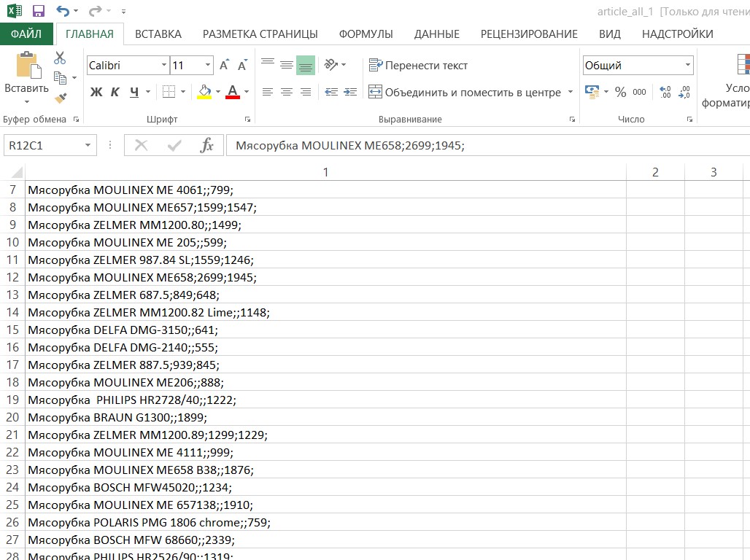
Task: Open Буфер обмена dialog launcher
Action: point(76,120)
